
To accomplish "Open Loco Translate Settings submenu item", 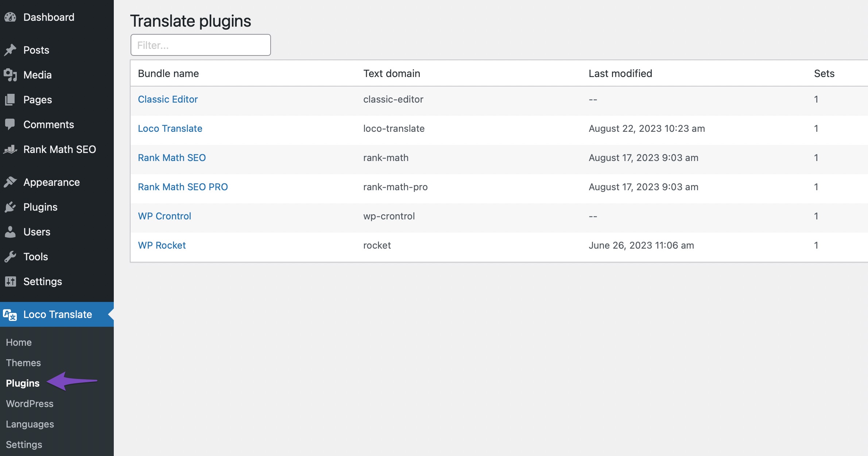I will click(x=24, y=445).
